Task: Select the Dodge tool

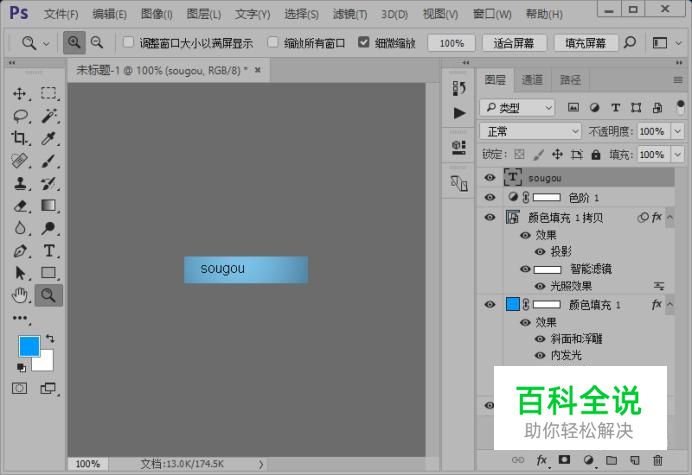Action: click(49, 228)
